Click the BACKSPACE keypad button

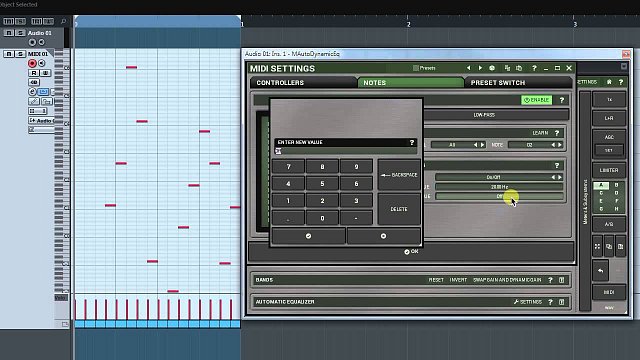pyautogui.click(x=399, y=175)
